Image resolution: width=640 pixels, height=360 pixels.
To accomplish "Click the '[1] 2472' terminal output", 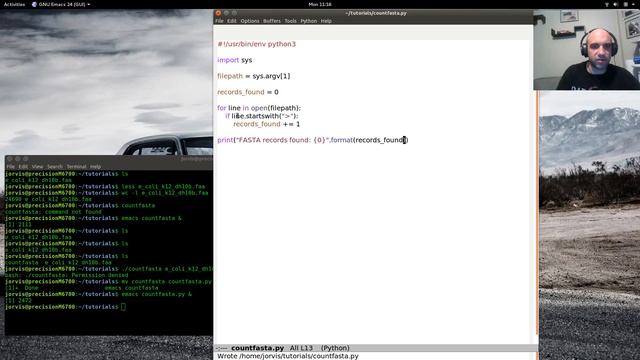I will (18, 300).
